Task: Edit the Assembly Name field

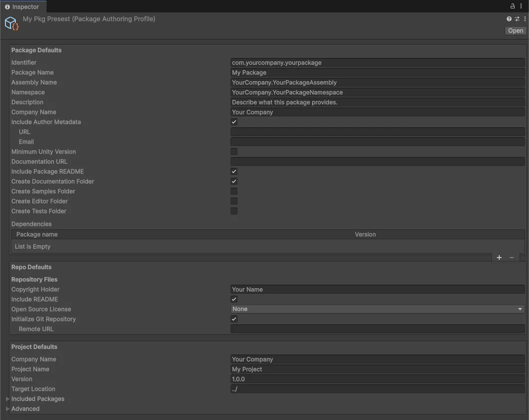Action: (377, 83)
